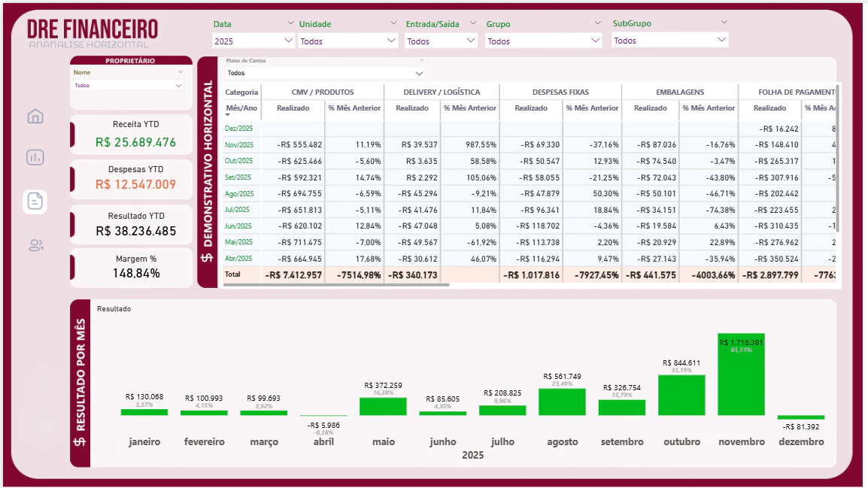The height and width of the screenshot is (488, 868).
Task: Click the chevron beside the SubGrupo slicer title
Action: (724, 22)
